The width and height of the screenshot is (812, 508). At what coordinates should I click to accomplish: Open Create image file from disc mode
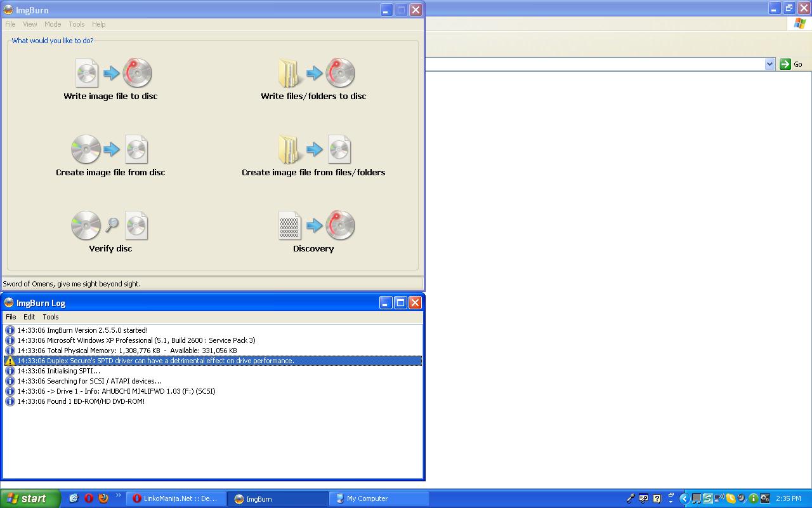pyautogui.click(x=110, y=149)
